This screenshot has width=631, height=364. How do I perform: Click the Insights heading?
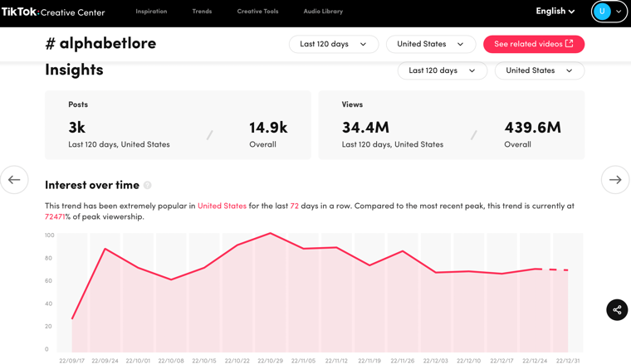(x=74, y=70)
